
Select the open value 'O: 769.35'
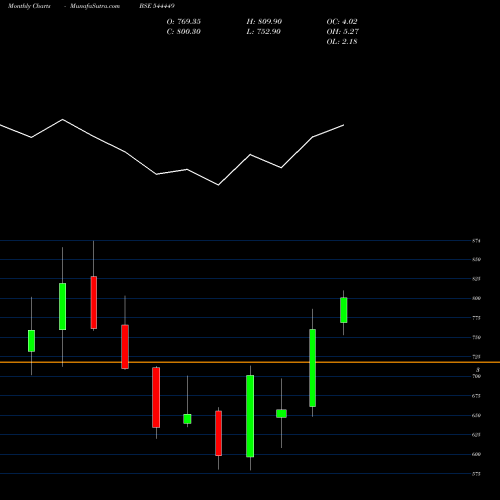184,21
